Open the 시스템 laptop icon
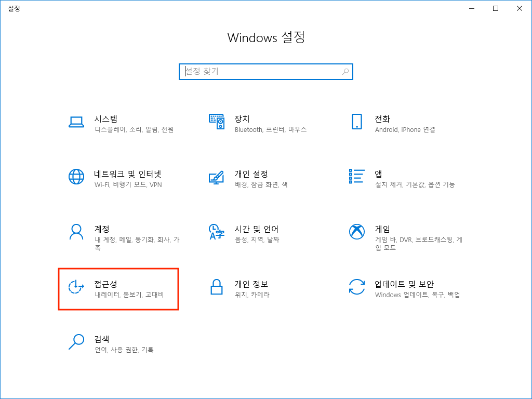The image size is (532, 399). (76, 122)
